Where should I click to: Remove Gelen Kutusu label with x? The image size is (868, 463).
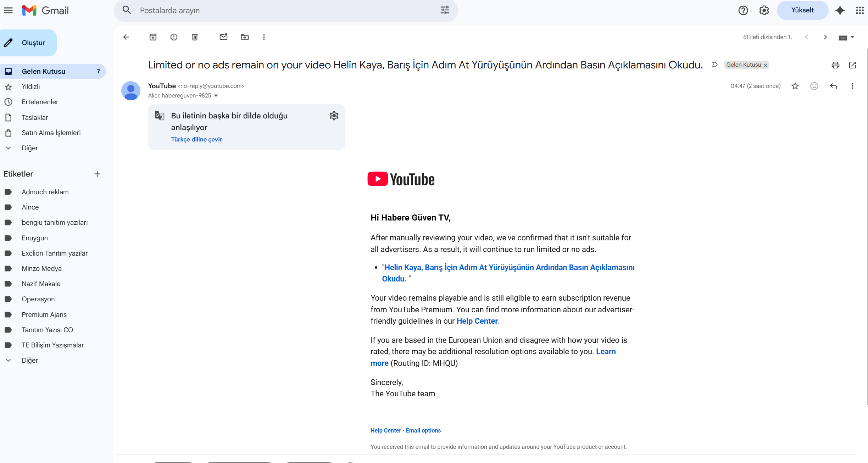pos(766,65)
